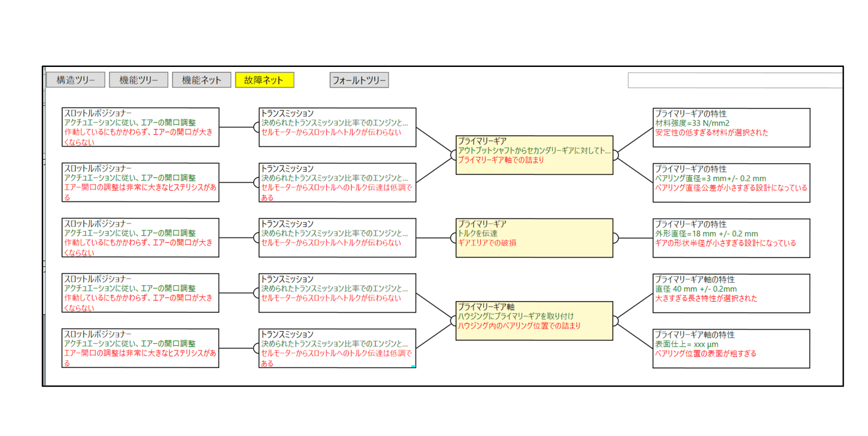The height and width of the screenshot is (436, 868).
Task: Switch to the 構造ツリー tab
Action: click(76, 80)
